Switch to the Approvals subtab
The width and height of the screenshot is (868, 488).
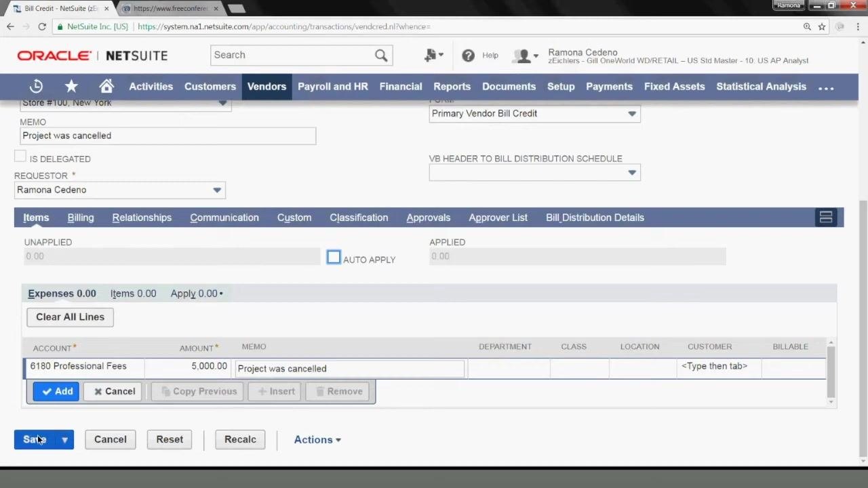tap(429, 218)
